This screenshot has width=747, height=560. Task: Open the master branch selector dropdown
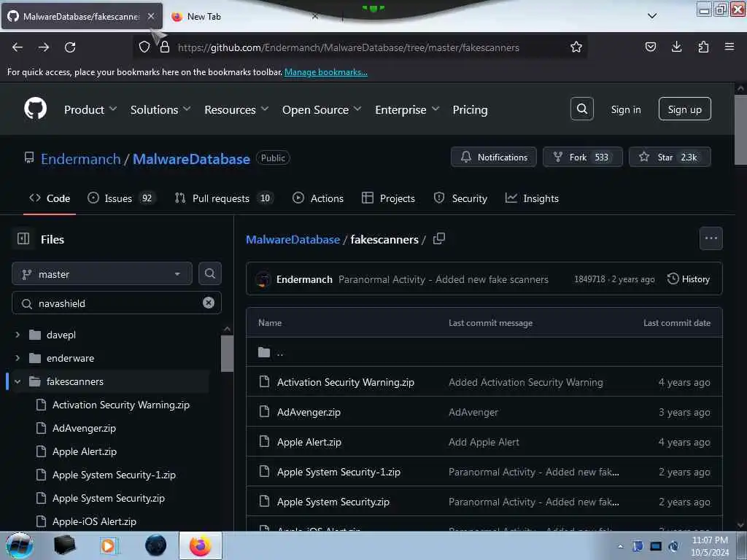(x=102, y=274)
